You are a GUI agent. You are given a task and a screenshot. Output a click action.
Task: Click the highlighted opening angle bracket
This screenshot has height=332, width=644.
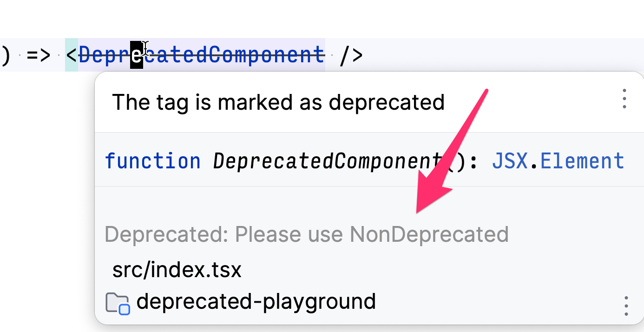point(72,55)
